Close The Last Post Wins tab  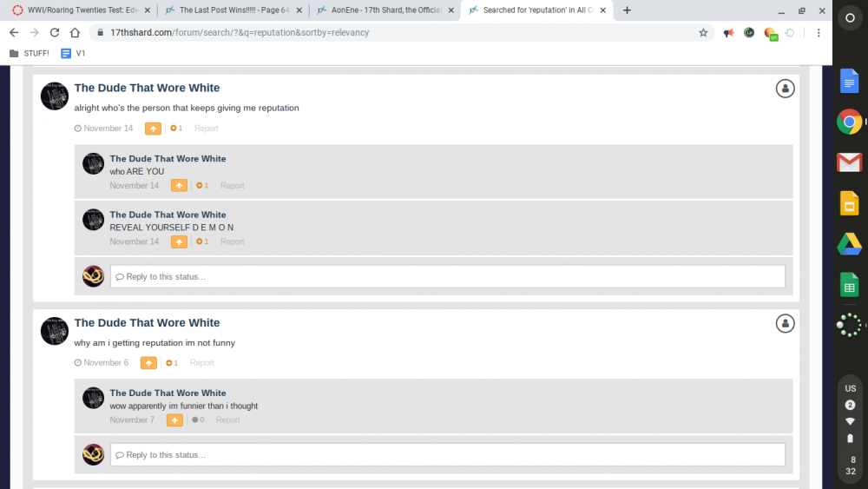[x=299, y=10]
